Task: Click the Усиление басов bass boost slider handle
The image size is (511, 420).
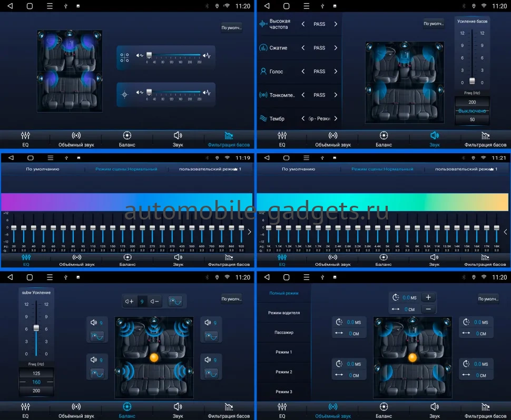Action: [x=472, y=81]
